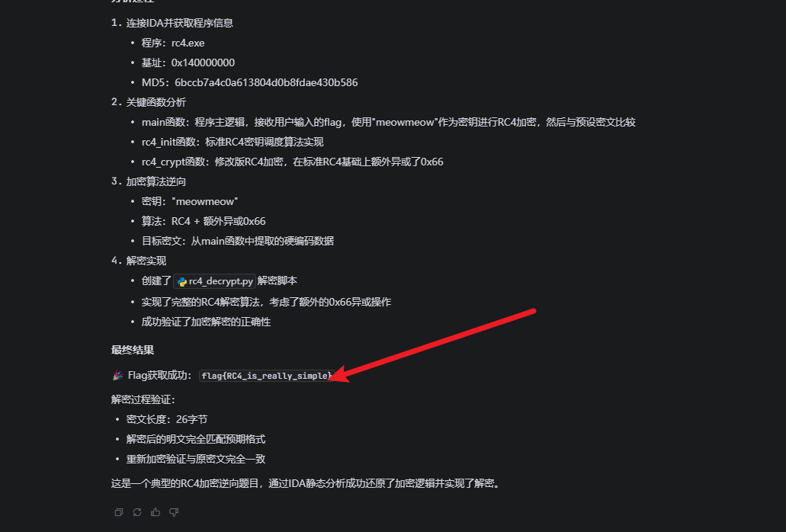
Task: Click the 密文长度:26字节 bullet
Action: [166, 419]
